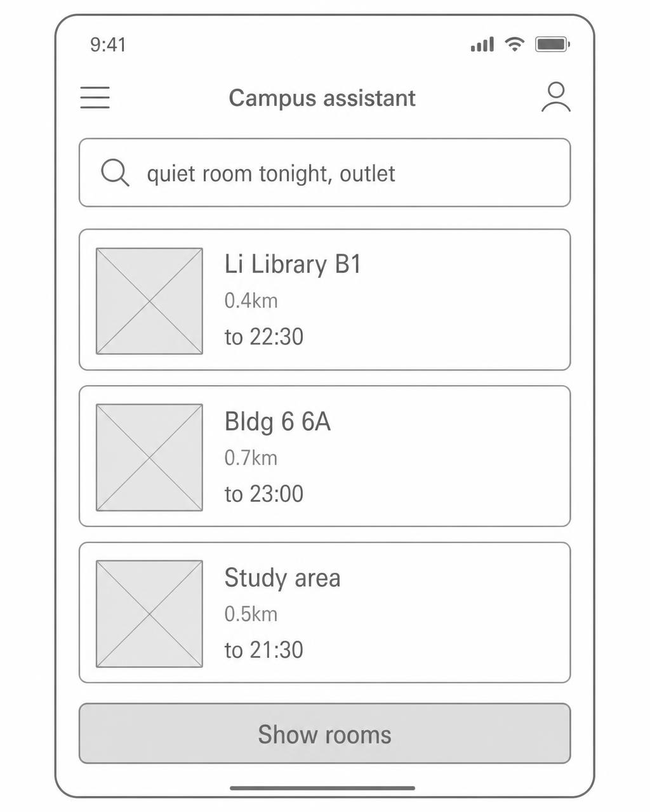The width and height of the screenshot is (650, 812).
Task: Tap the Wi-Fi status icon
Action: tap(514, 44)
